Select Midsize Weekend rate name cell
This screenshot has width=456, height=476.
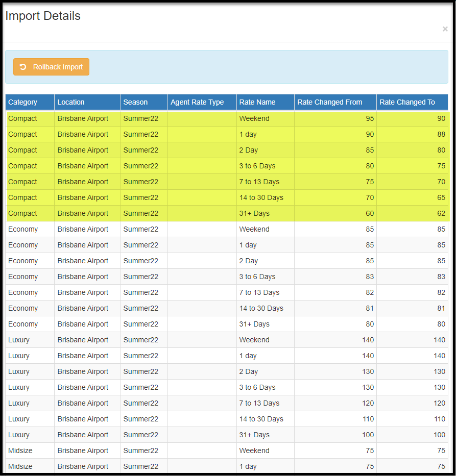(265, 450)
